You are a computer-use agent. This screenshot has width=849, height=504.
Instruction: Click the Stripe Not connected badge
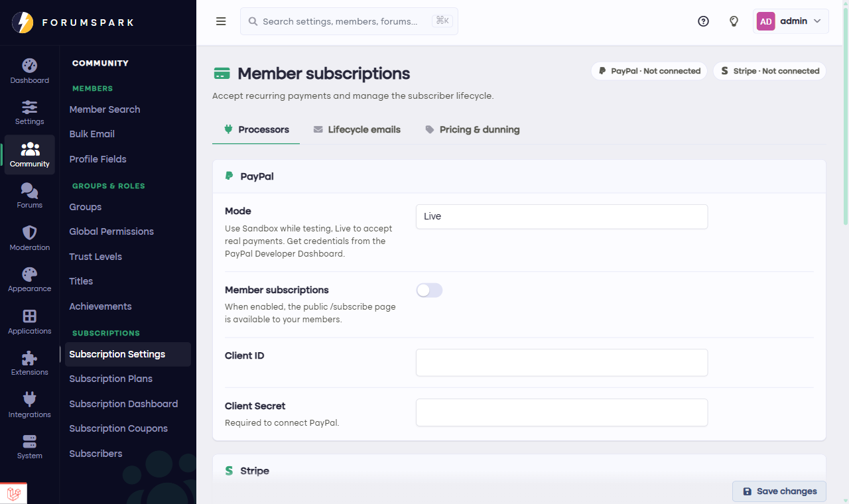(769, 71)
